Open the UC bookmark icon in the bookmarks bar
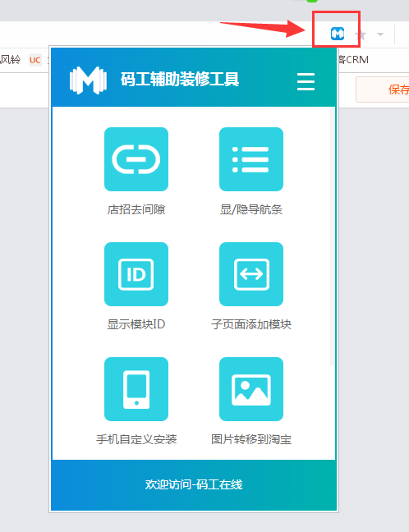The height and width of the screenshot is (532, 409). (35, 60)
